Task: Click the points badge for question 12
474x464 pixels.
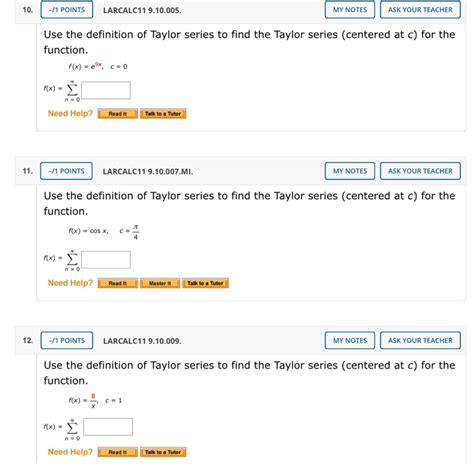Action: coord(67,340)
